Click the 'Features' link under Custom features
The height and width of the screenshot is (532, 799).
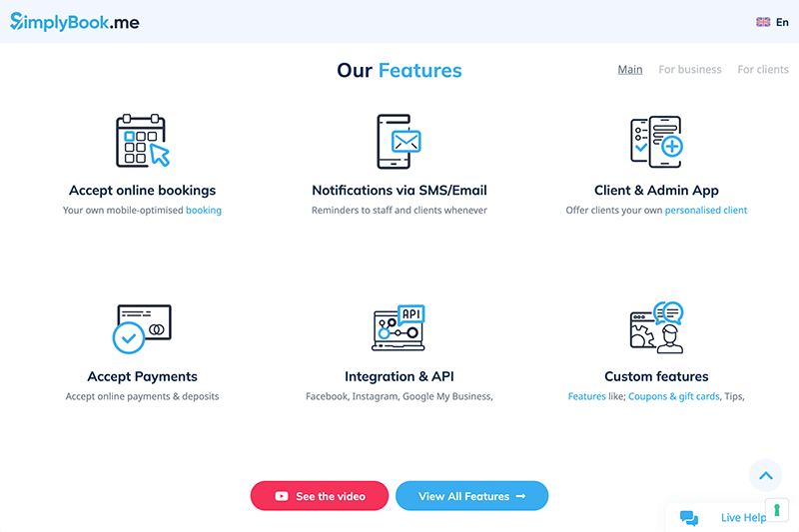587,396
